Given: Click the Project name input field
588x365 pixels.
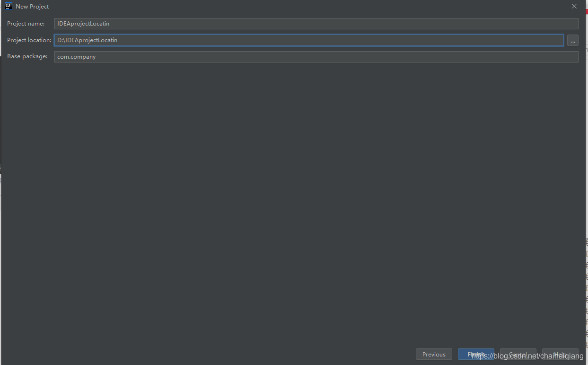Looking at the screenshot, I should tap(316, 24).
